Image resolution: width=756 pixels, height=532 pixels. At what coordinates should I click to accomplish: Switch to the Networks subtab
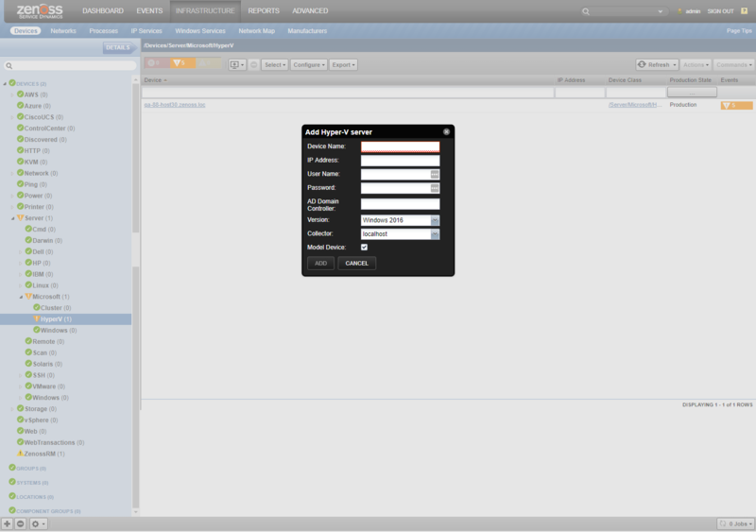point(63,31)
